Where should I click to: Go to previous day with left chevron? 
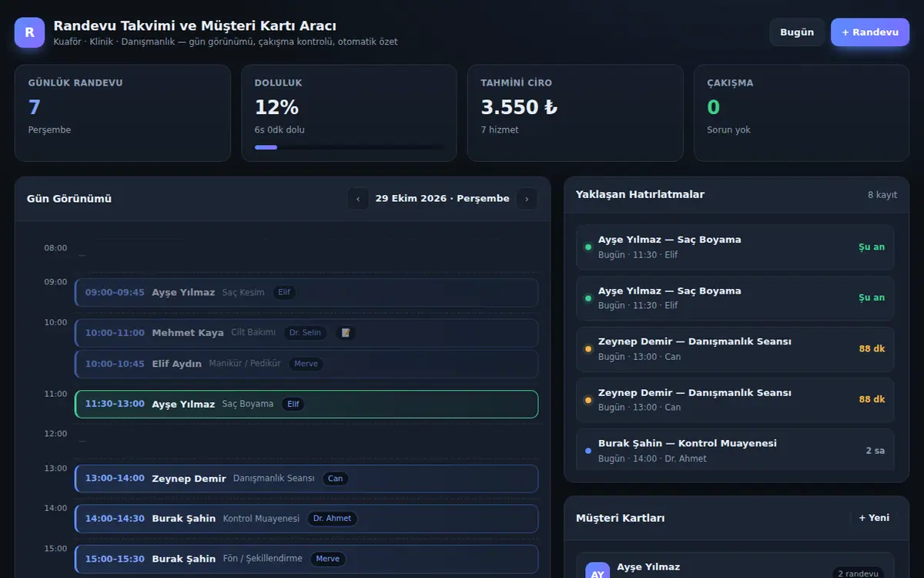tap(358, 199)
